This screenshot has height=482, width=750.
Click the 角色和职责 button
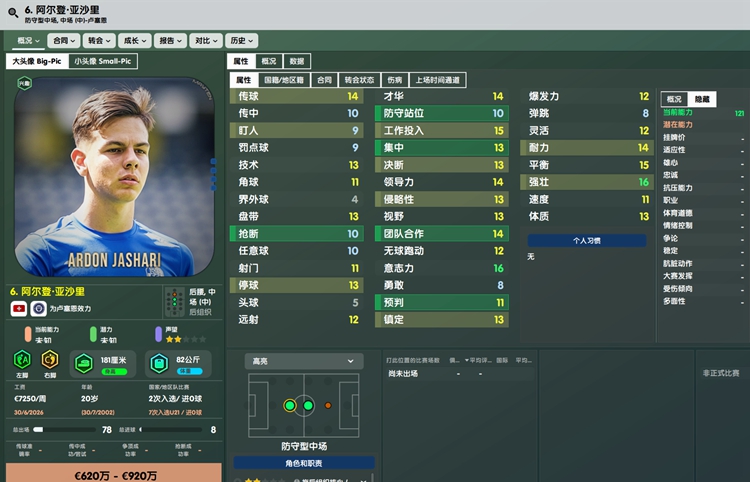[304, 463]
